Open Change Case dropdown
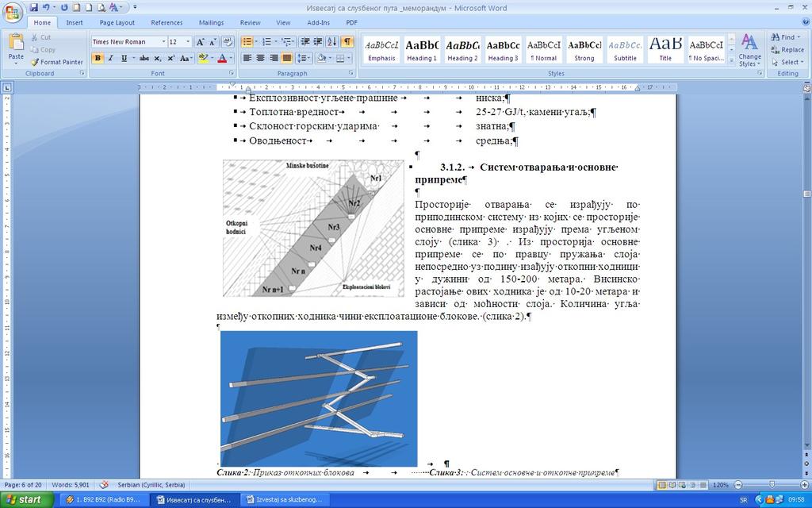 click(x=186, y=58)
